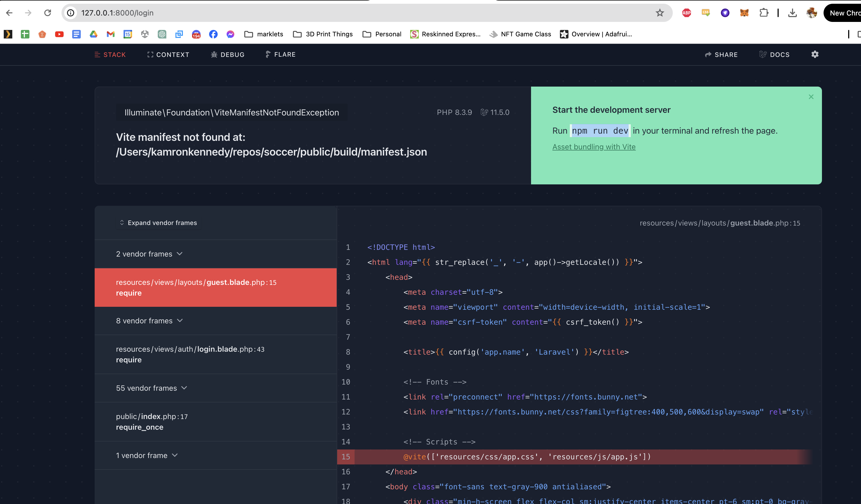Screen dimensions: 861x504
Task: Open the Extensions puzzle icon
Action: coord(764,13)
